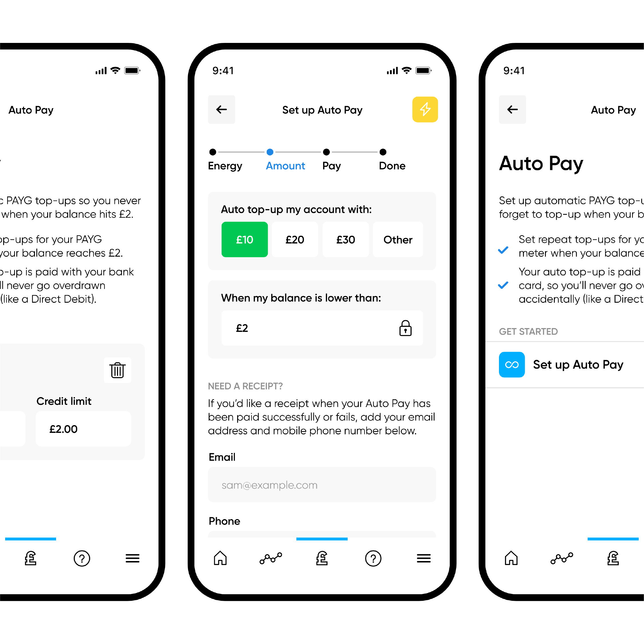Image resolution: width=644 pixels, height=644 pixels.
Task: Tap the lock icon next to balance
Action: coord(406,328)
